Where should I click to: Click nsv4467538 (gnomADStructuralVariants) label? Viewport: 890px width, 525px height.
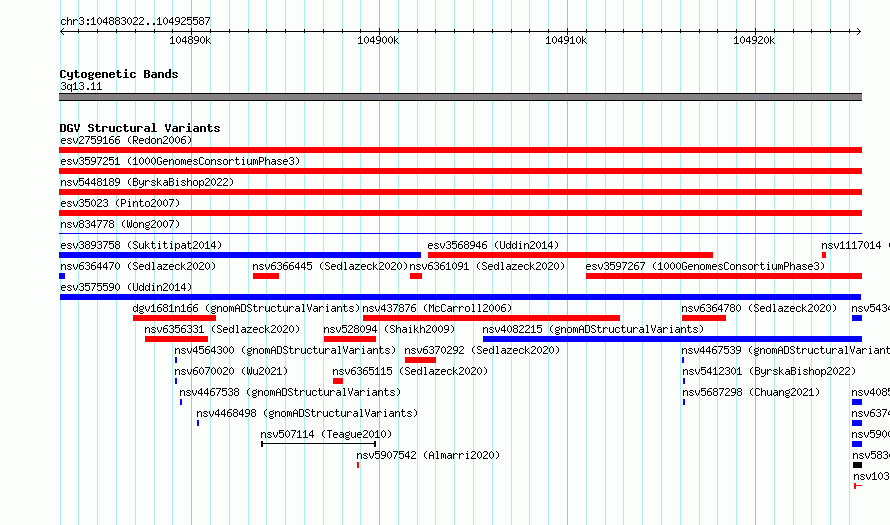coord(290,392)
